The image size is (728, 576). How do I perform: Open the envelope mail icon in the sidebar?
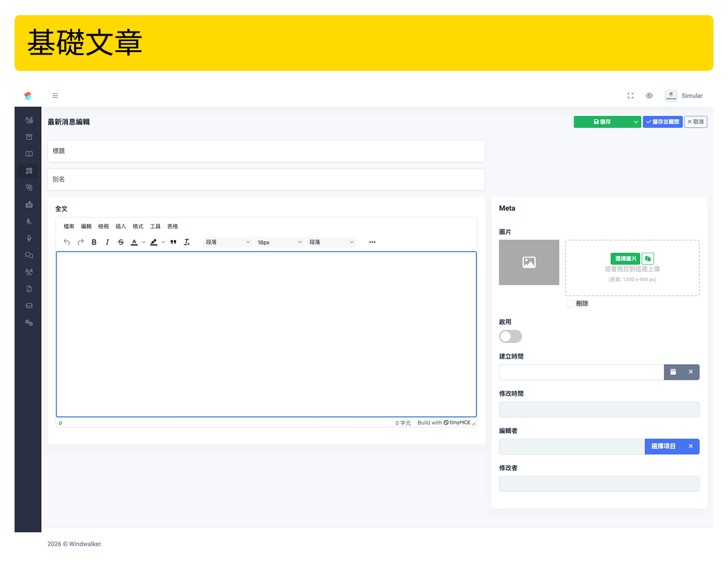28,306
